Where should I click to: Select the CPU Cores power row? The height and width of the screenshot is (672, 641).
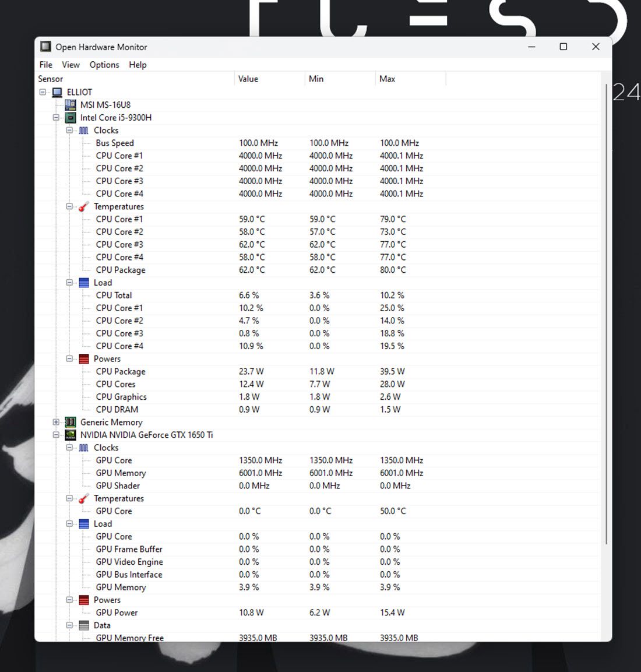coord(317,385)
